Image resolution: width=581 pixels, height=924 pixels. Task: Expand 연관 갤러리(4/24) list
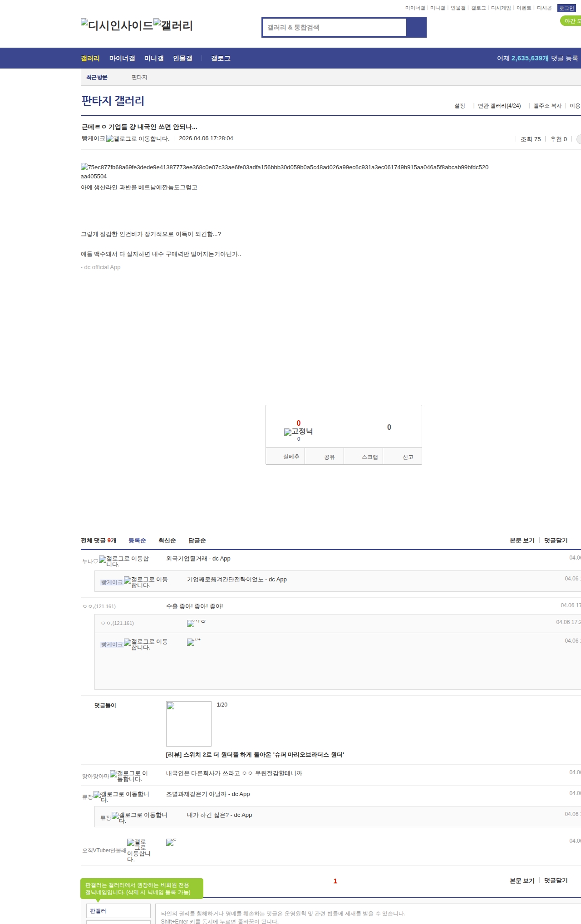pyautogui.click(x=499, y=106)
